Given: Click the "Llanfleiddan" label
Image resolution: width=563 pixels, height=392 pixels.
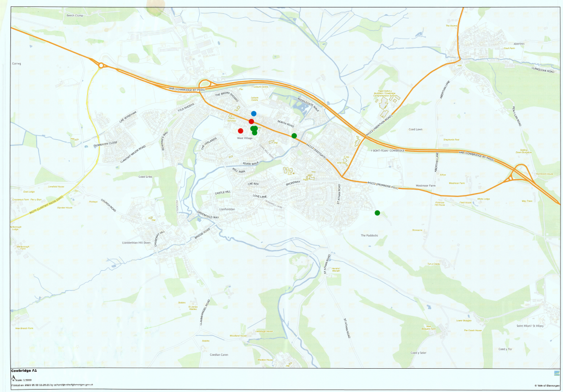Looking at the screenshot, I should tap(227, 209).
